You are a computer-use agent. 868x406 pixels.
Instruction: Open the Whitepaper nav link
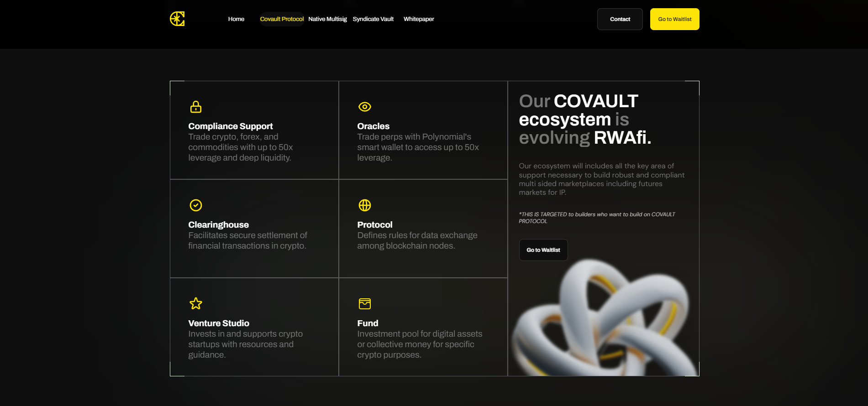coord(419,19)
